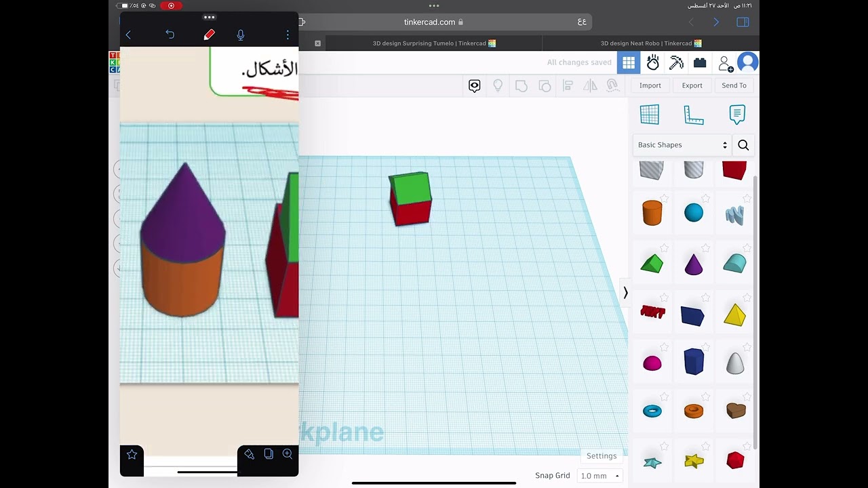
Task: Pick orange Tube shape
Action: point(694,411)
